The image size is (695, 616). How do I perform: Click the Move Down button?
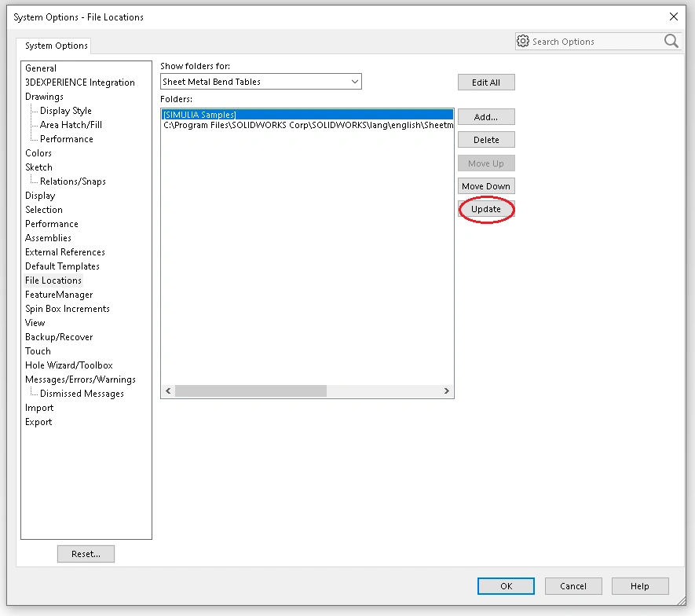[x=486, y=186]
